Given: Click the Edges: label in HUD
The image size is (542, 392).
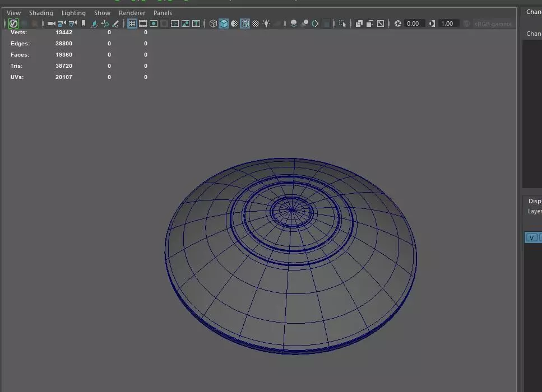Looking at the screenshot, I should tap(20, 44).
